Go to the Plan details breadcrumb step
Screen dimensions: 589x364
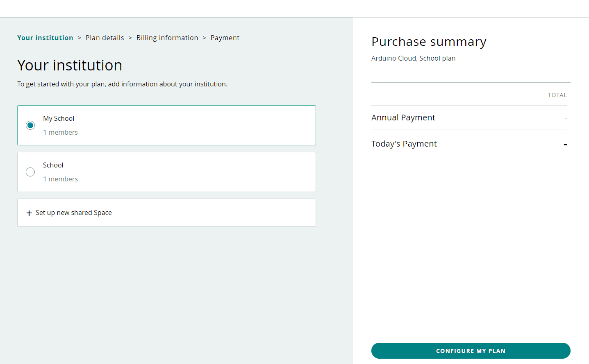tap(105, 38)
